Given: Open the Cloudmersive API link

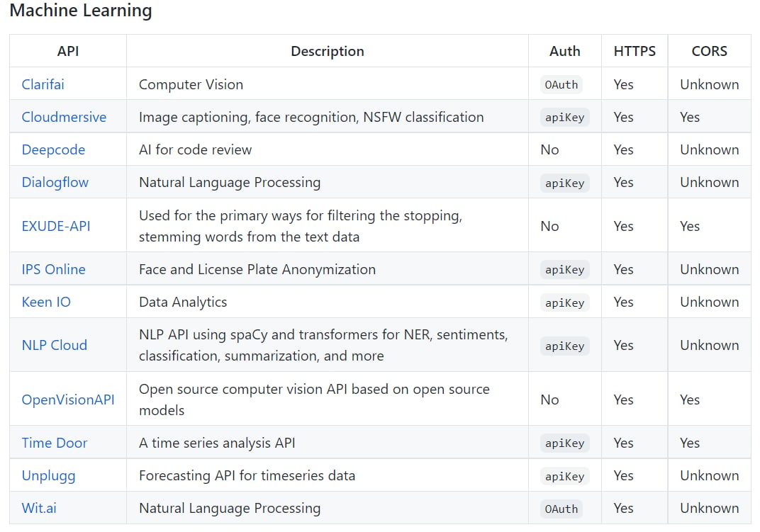Looking at the screenshot, I should pos(64,117).
